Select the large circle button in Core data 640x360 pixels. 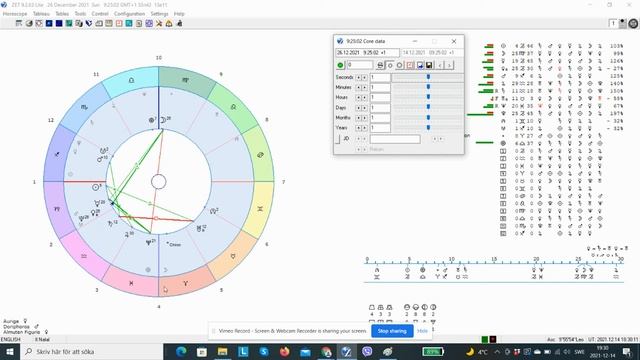click(400, 65)
